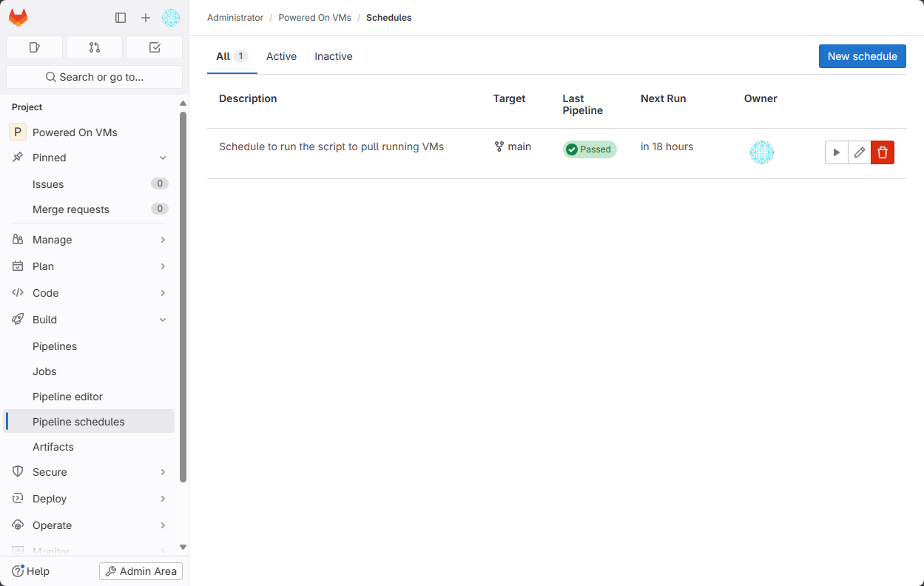
Task: Click the pin icon beside Pinned
Action: pyautogui.click(x=18, y=158)
